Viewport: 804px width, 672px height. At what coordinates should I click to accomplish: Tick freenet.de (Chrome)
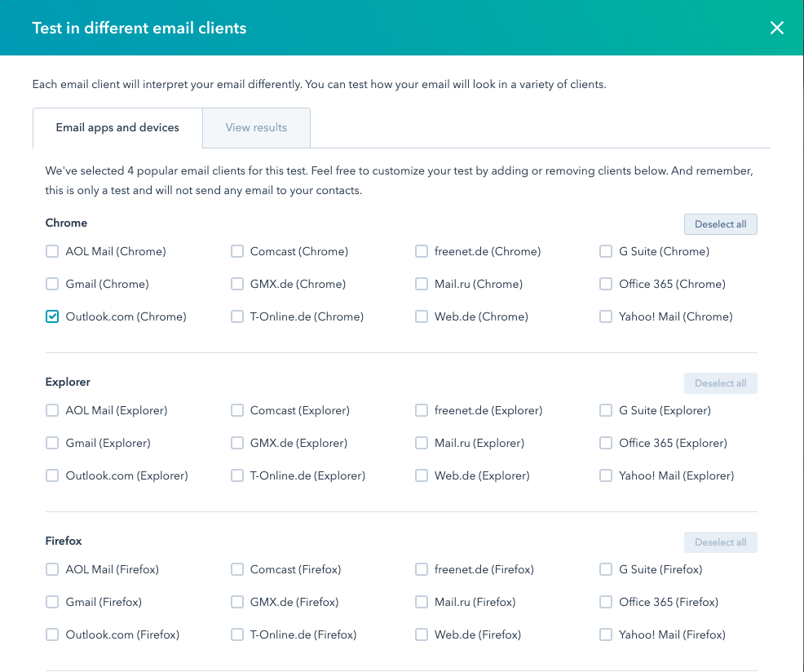click(x=422, y=251)
